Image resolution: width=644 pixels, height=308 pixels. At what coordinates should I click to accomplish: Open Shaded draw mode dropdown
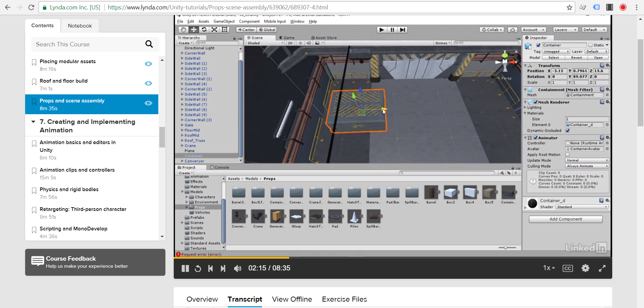click(x=265, y=43)
